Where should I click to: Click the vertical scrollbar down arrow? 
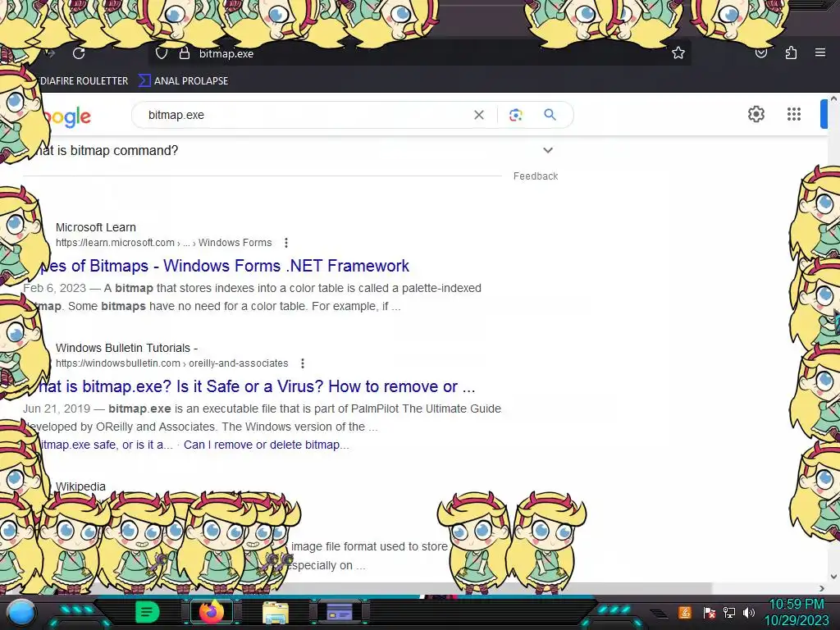833,577
